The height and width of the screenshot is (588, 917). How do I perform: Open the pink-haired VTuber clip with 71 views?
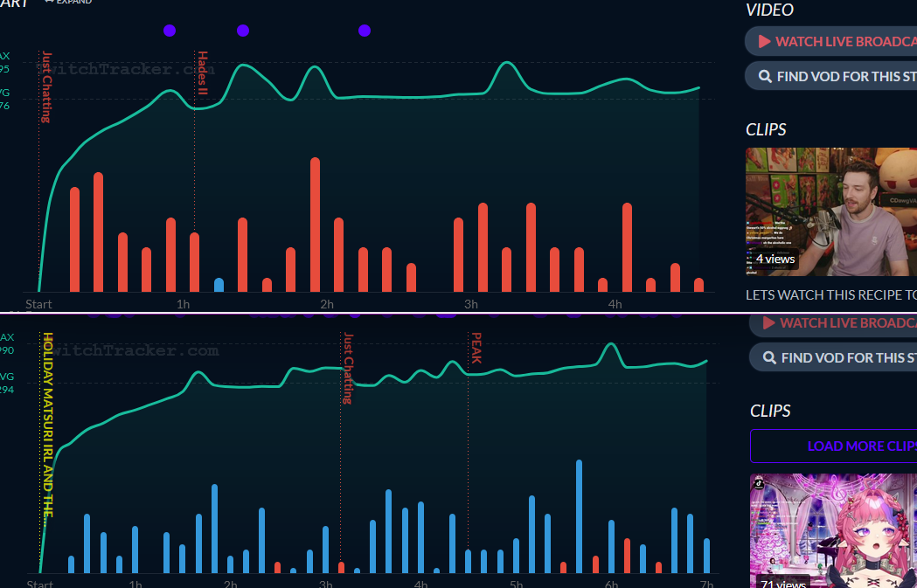[833, 530]
